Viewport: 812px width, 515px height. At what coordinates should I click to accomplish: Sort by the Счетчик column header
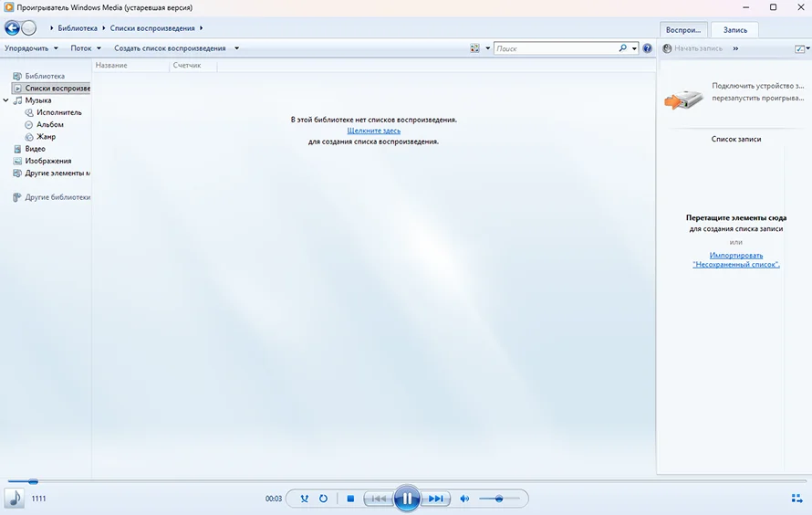click(x=193, y=65)
